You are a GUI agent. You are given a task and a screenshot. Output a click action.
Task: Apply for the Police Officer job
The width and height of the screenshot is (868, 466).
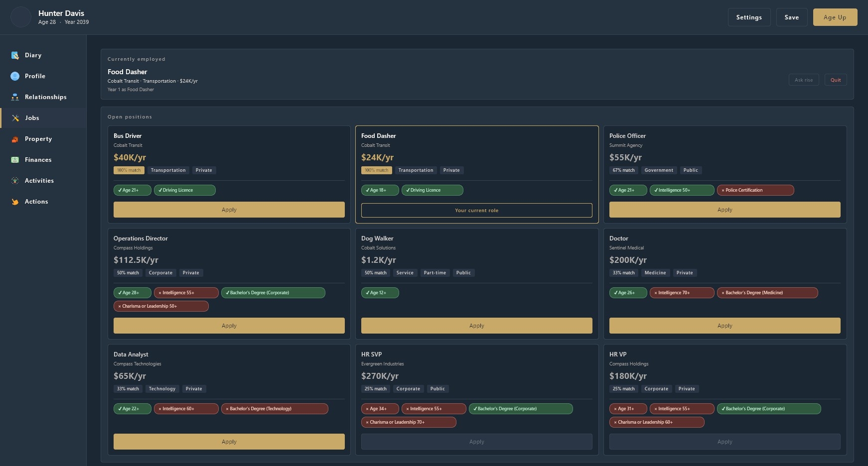[724, 210]
